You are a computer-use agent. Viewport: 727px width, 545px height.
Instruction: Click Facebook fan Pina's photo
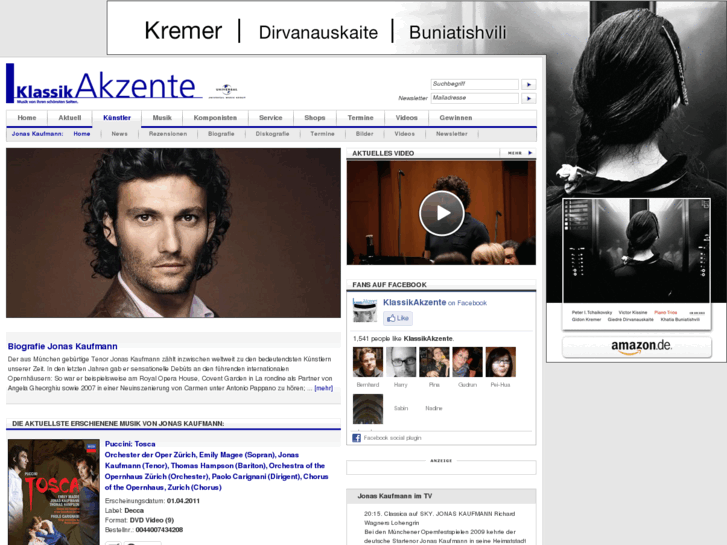pyautogui.click(x=434, y=362)
